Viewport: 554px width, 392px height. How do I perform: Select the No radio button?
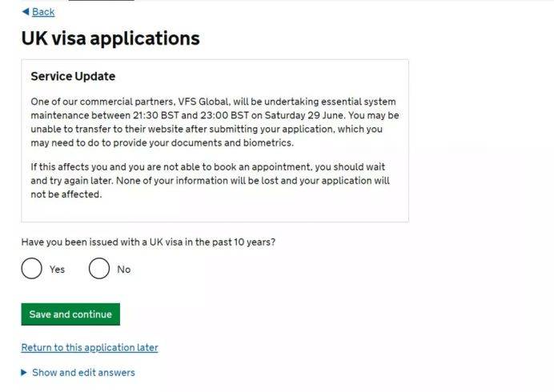(x=99, y=269)
